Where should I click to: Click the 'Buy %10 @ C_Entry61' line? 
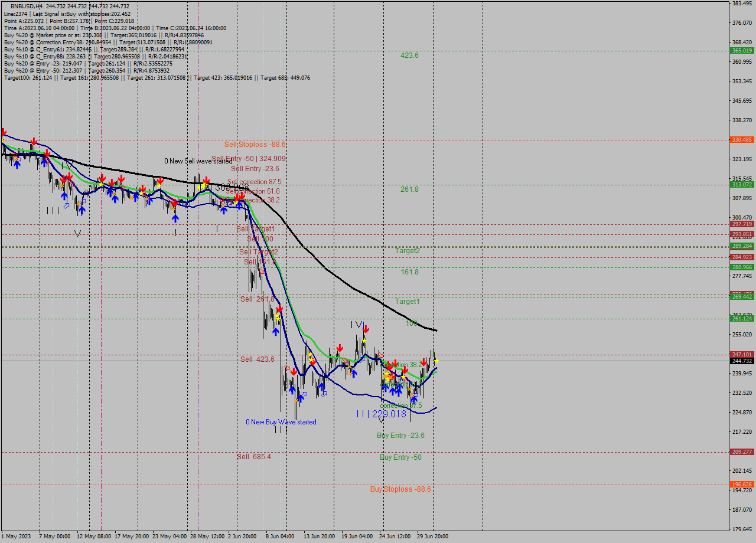(x=94, y=49)
